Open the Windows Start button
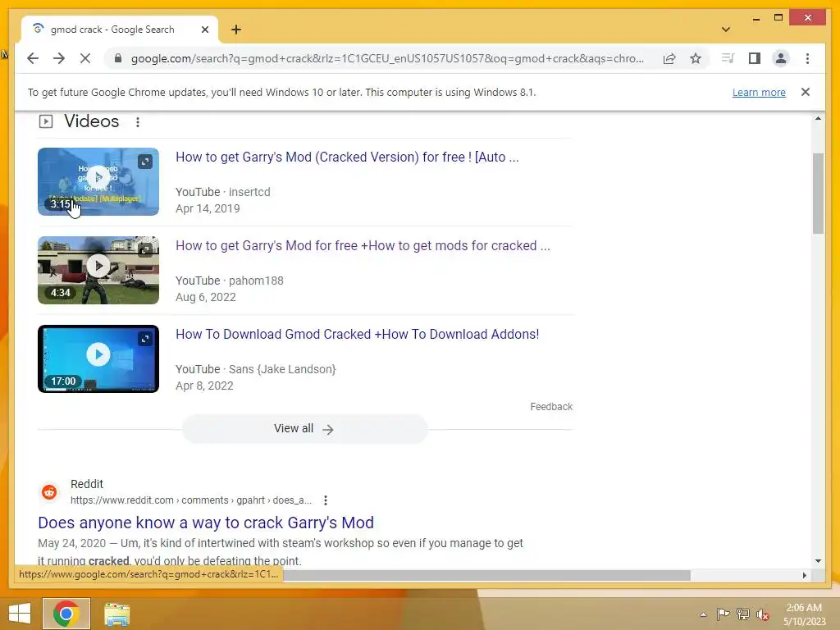 (20, 614)
